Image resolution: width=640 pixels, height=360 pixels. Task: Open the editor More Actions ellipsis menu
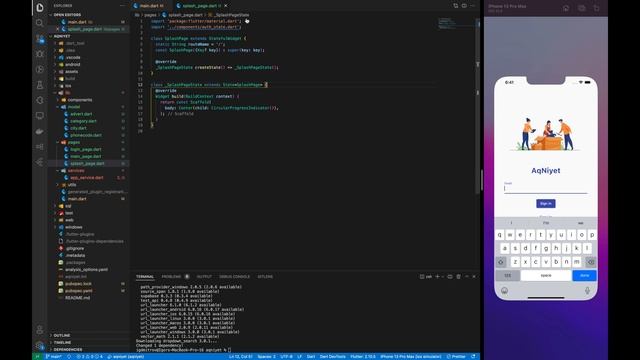click(473, 6)
